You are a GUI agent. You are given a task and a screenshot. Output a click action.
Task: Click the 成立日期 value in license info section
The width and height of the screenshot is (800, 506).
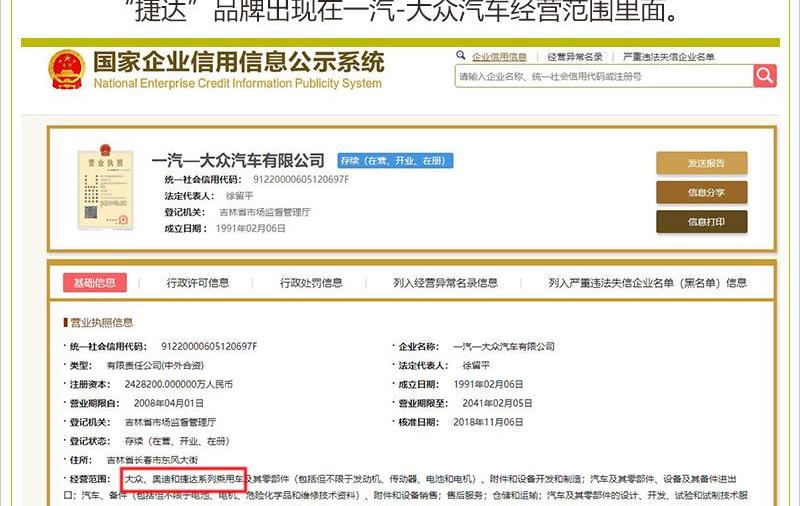pos(488,384)
